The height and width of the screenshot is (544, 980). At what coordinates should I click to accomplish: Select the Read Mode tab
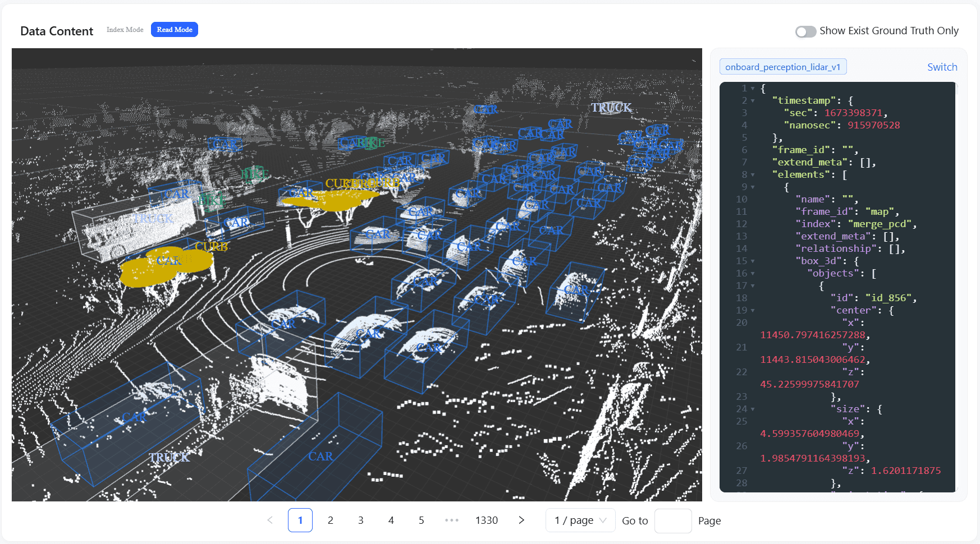(175, 30)
